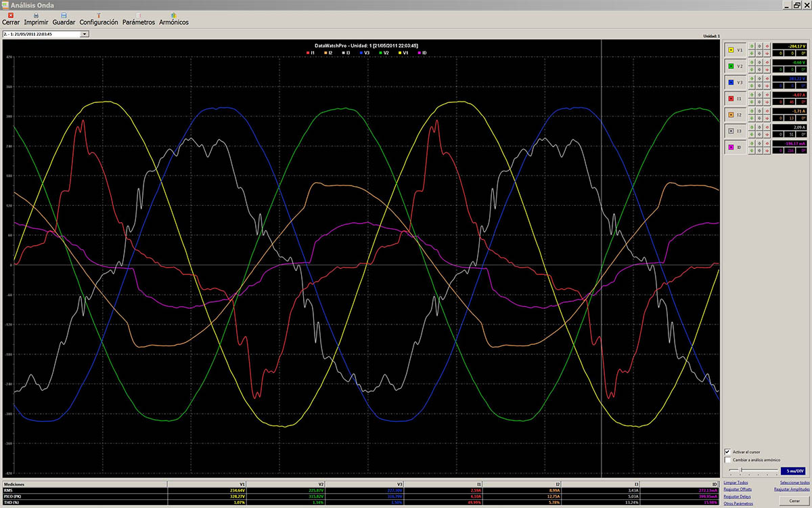Click the Seleccionar todos link

pos(795,482)
